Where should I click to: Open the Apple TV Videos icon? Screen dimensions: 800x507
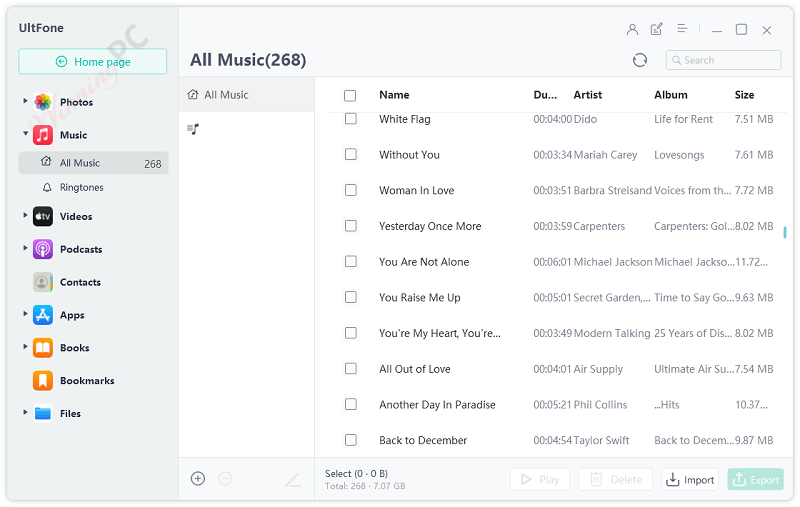[43, 216]
